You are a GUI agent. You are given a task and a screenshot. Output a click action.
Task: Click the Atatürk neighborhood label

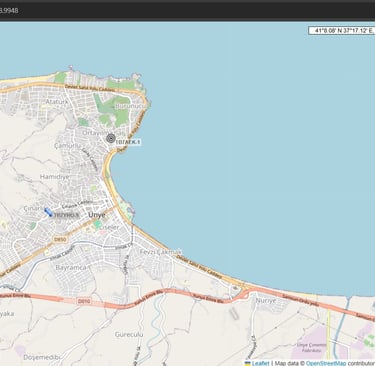56,101
